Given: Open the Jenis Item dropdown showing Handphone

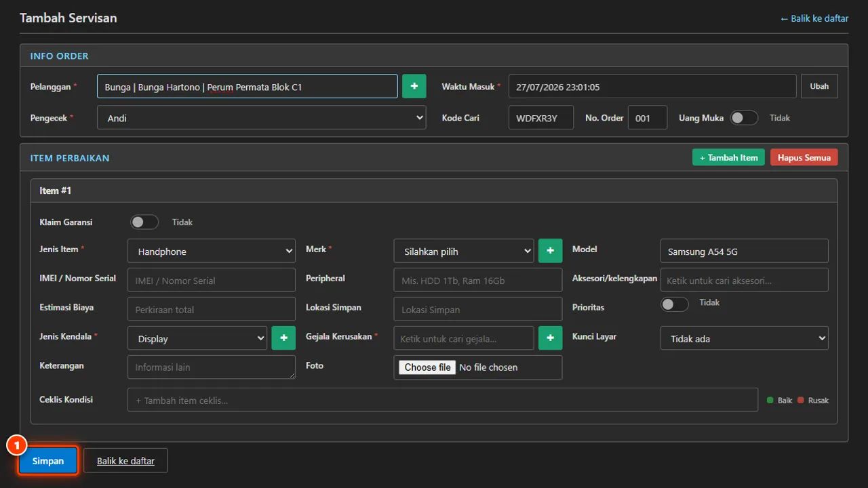Looking at the screenshot, I should click(x=212, y=251).
